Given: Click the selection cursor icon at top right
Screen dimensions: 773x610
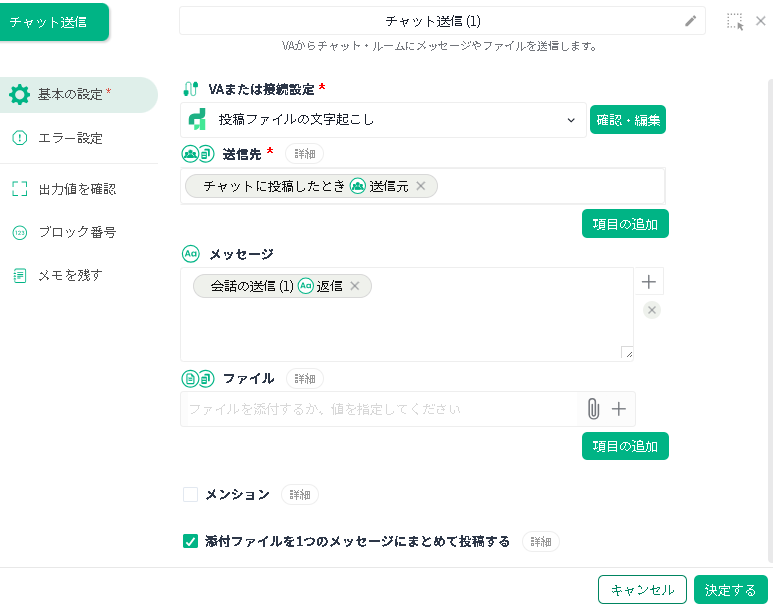Looking at the screenshot, I should (735, 21).
